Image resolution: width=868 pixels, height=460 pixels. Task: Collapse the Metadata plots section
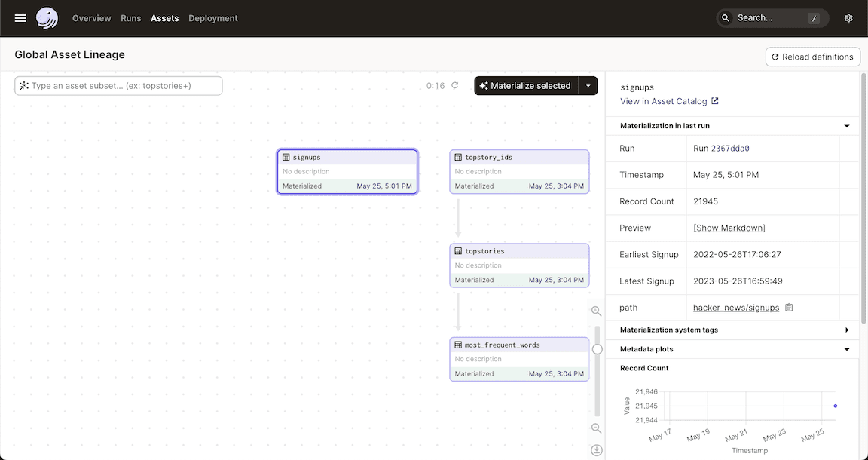click(x=846, y=348)
